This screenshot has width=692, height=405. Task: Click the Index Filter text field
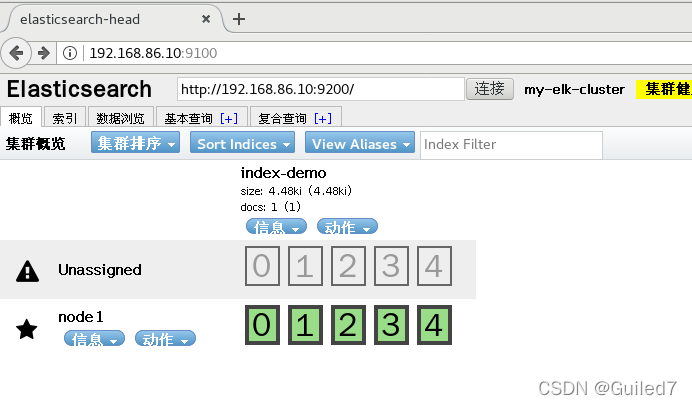[511, 145]
